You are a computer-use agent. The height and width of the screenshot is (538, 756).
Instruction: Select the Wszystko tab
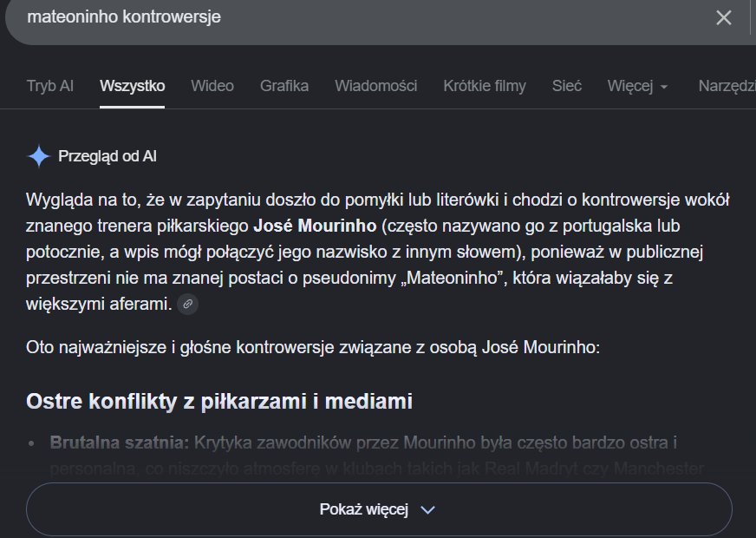click(x=132, y=86)
